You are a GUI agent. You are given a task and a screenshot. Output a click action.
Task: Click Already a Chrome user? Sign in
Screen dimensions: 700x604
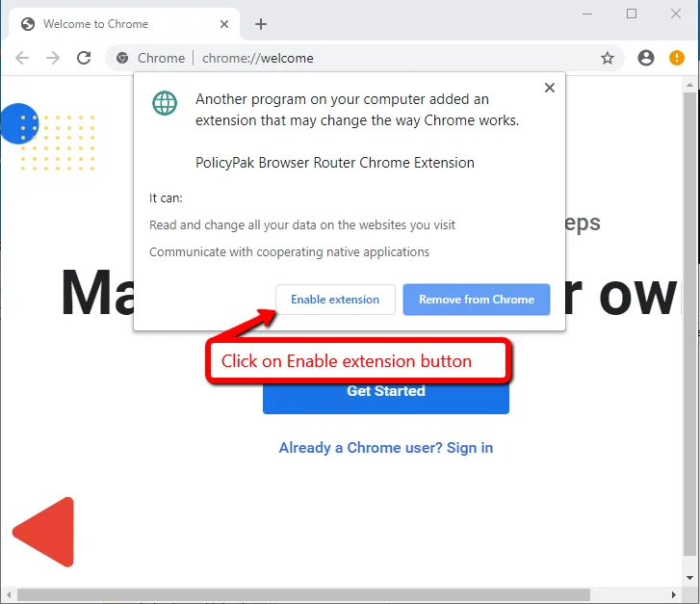pos(385,448)
